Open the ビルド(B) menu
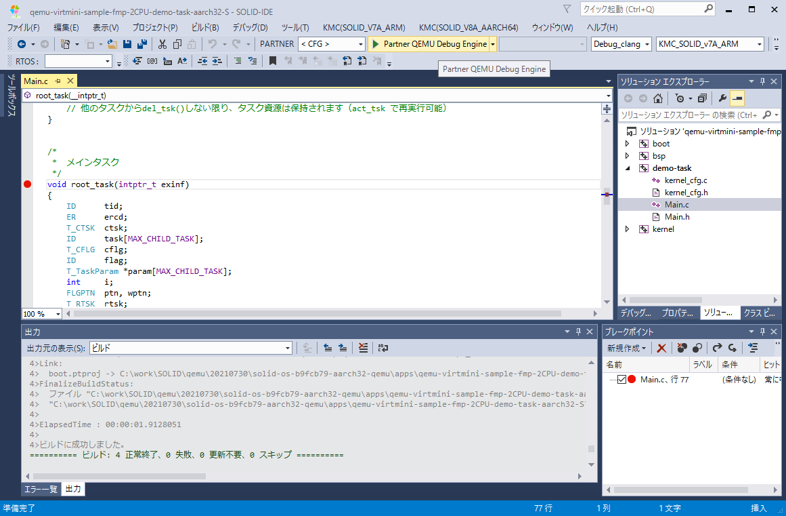Viewport: 786px width, 516px height. point(204,28)
